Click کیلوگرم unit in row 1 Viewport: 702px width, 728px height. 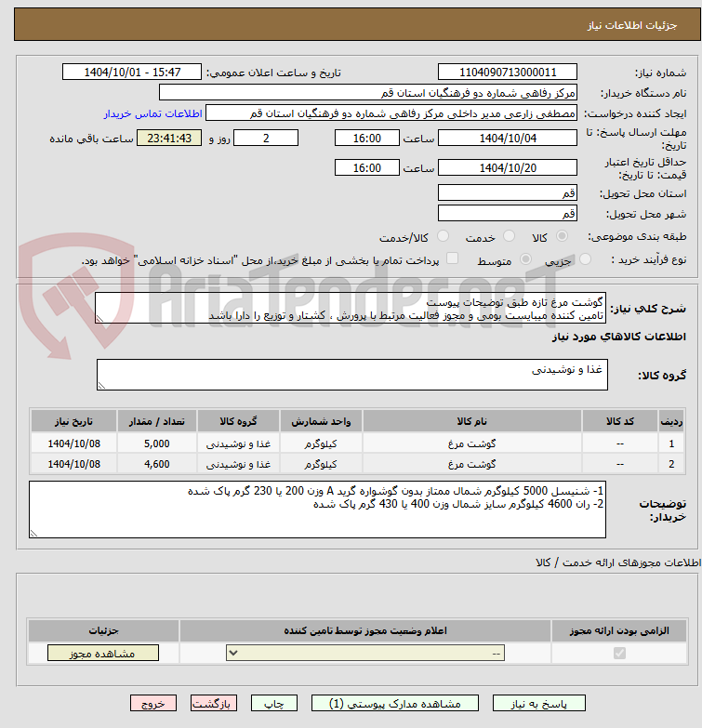click(321, 443)
